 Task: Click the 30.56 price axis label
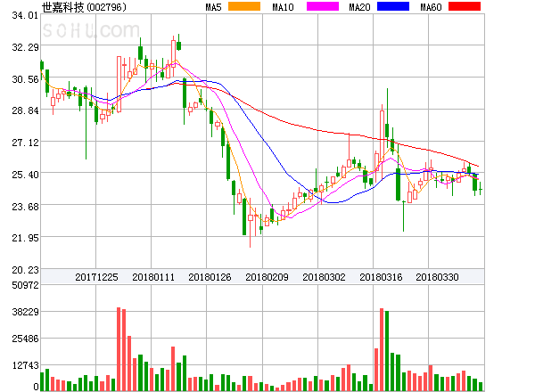(x=25, y=80)
